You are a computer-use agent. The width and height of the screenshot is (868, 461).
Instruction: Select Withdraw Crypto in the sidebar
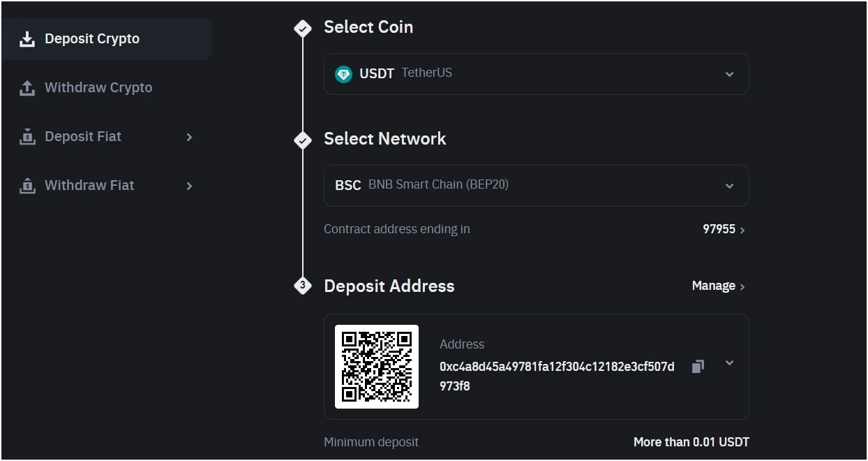tap(98, 88)
